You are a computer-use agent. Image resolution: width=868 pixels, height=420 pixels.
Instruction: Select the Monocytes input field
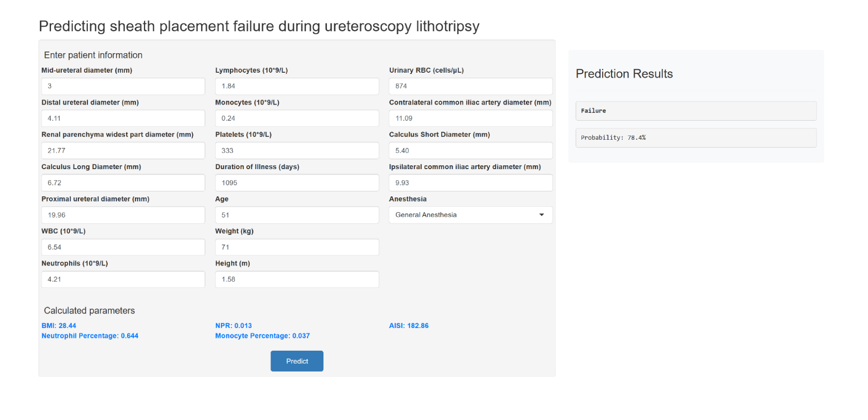(x=297, y=119)
